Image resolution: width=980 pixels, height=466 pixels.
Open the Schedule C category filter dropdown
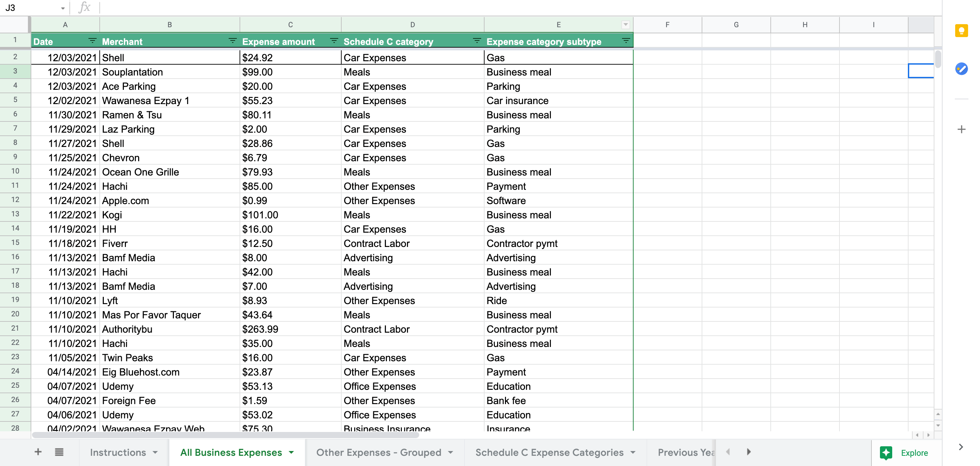pyautogui.click(x=476, y=41)
